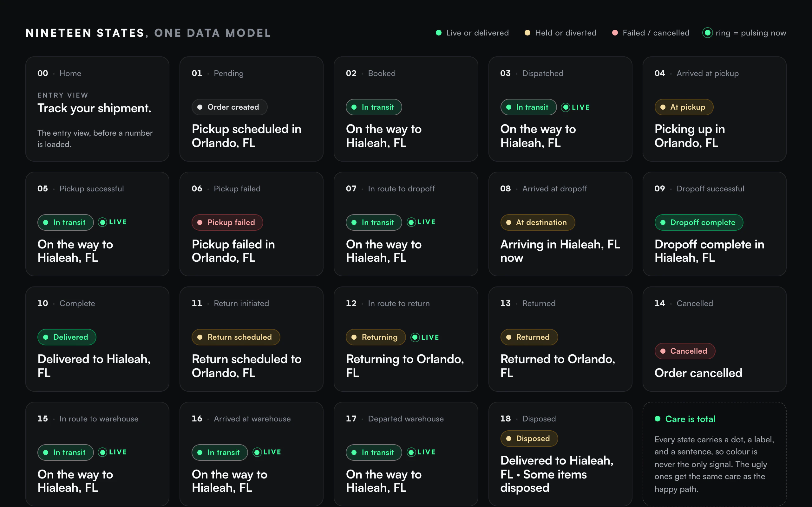Click LIVE ring icon next to Returning badge
Image resolution: width=812 pixels, height=507 pixels.
(x=415, y=337)
